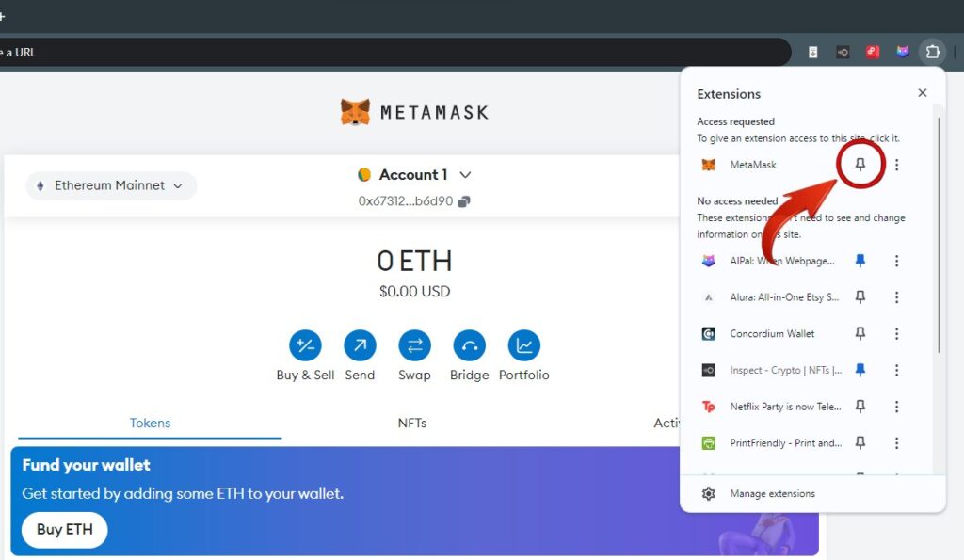Click the Extensions panel scrollbar

pyautogui.click(x=939, y=234)
